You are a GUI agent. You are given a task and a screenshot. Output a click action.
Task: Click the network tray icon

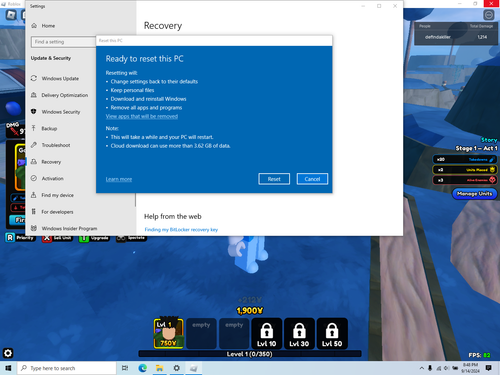[439, 368]
